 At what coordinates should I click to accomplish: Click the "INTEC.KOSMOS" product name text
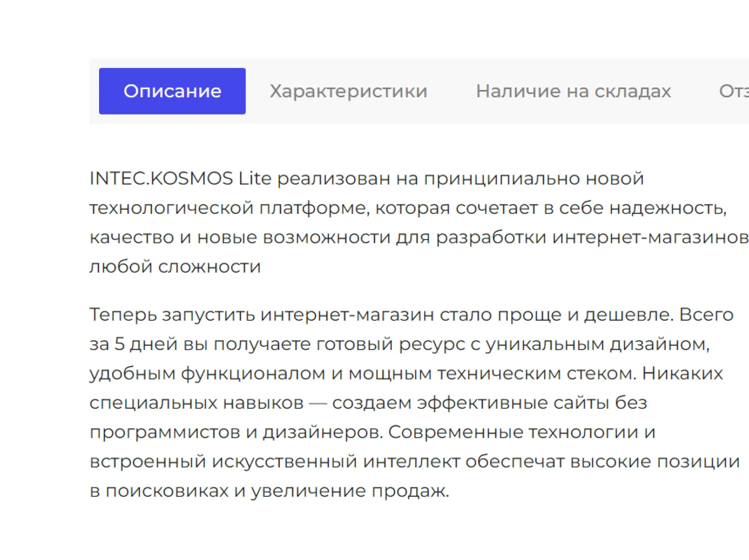161,178
